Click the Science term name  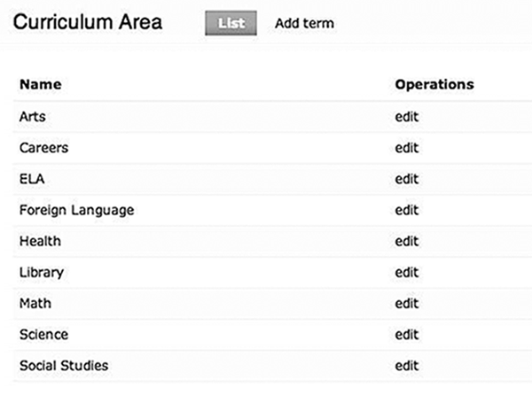pos(43,334)
